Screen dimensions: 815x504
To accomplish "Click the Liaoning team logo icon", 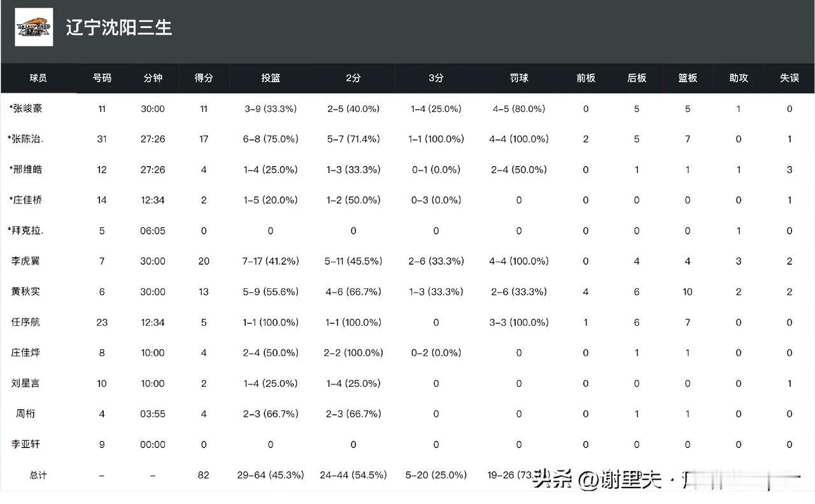I will pyautogui.click(x=34, y=27).
